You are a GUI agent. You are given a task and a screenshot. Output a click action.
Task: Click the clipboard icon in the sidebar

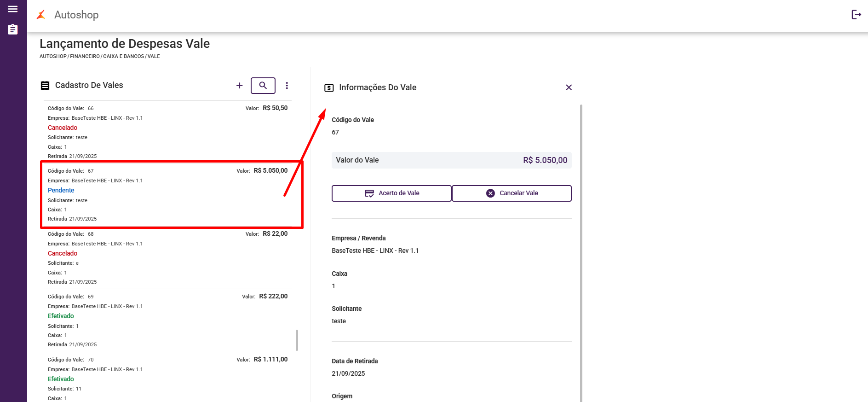[13, 29]
